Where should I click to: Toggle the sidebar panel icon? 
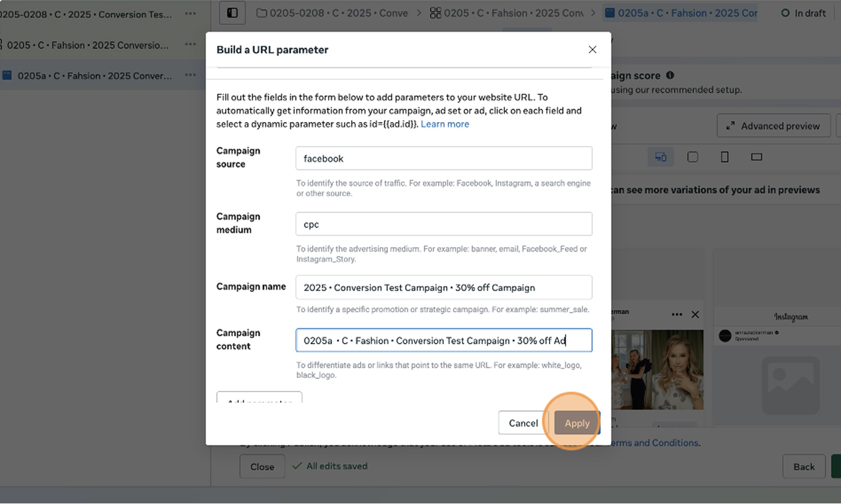[232, 13]
